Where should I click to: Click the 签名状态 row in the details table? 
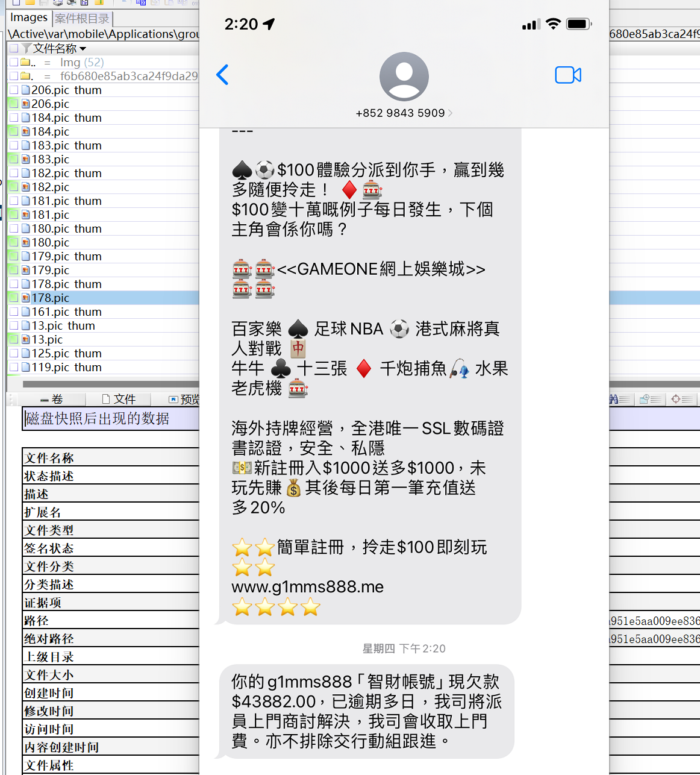coord(111,548)
